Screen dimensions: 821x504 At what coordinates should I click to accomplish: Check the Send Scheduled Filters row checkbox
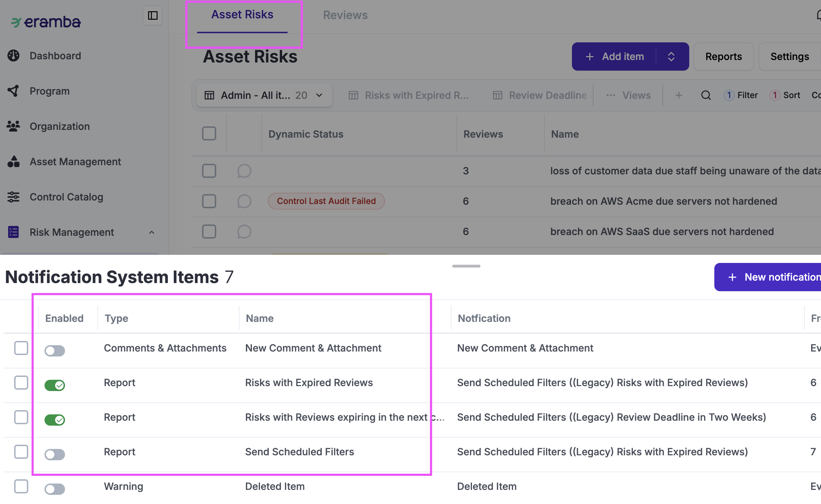[21, 452]
